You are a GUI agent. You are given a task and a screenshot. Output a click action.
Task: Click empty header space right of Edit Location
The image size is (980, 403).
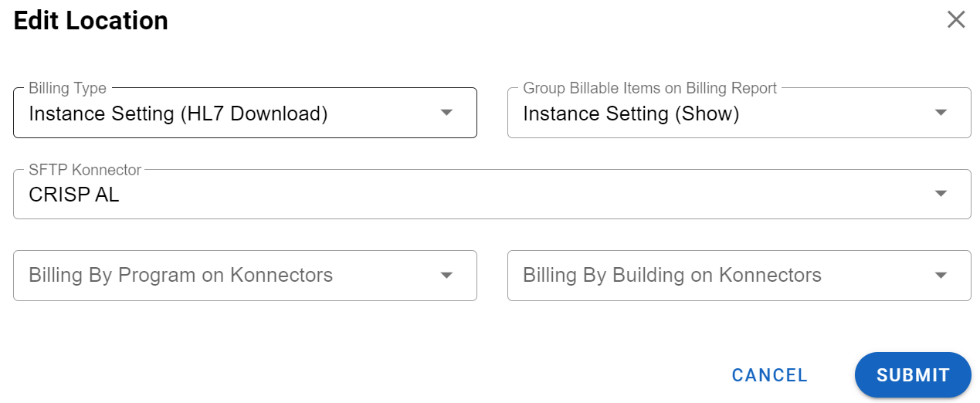click(x=541, y=21)
